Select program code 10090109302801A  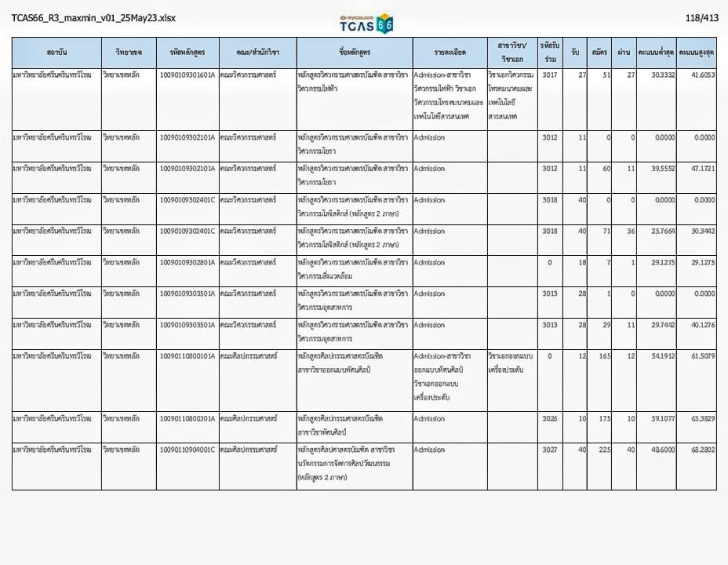coord(187,262)
